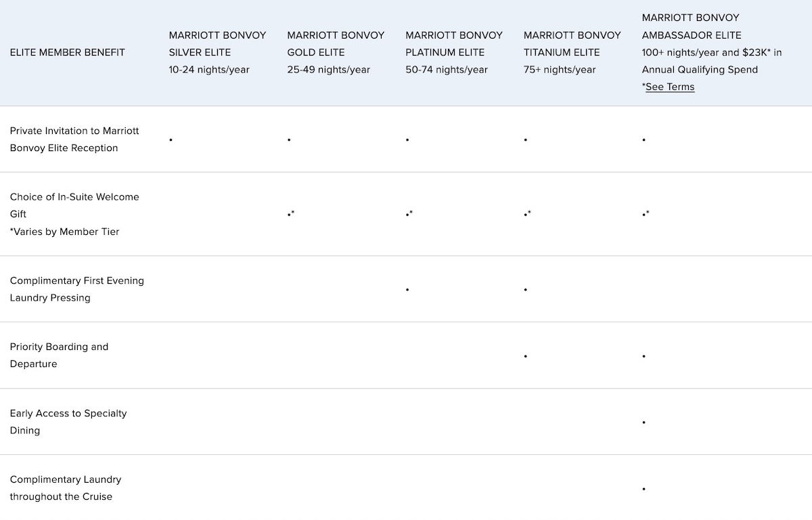Click the Gold Elite bullet for Welcome Gift
This screenshot has width=812, height=520.
(290, 215)
